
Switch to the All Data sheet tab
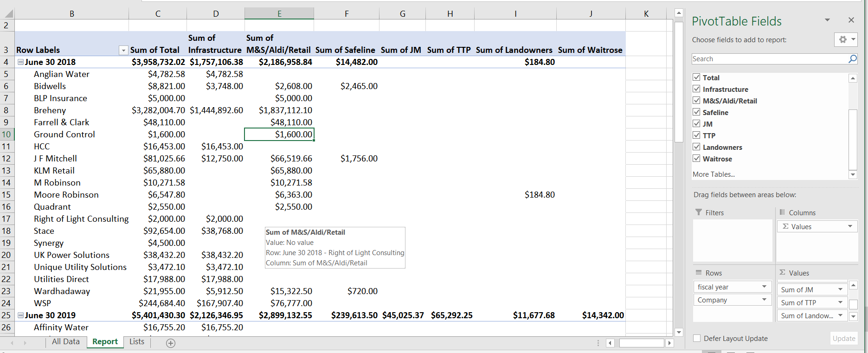pos(66,341)
